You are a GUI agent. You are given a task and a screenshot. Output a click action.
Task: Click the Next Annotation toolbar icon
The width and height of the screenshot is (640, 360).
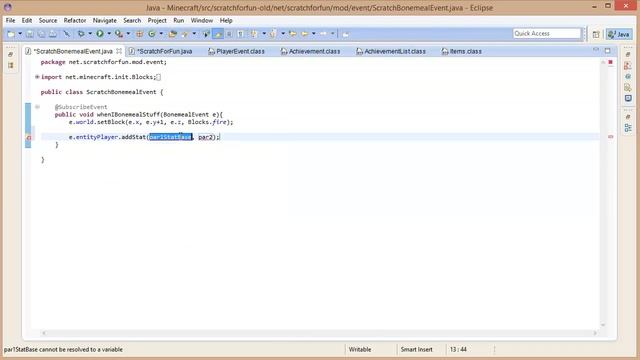coord(254,34)
